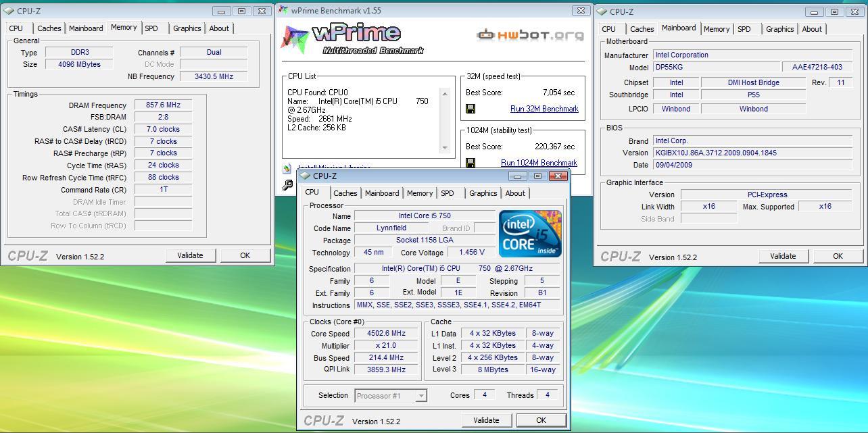Click the Multiplier value x 21.0
This screenshot has width=868, height=433.
pyautogui.click(x=387, y=346)
